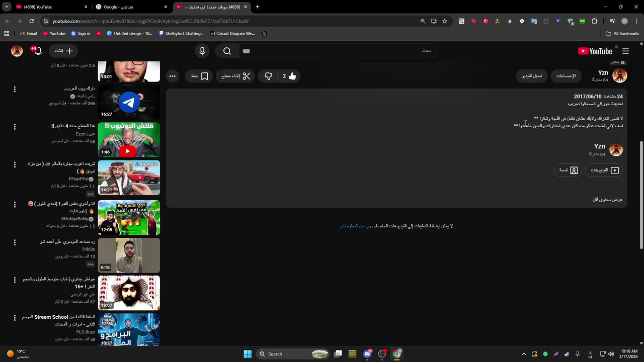Viewport: 644px width, 362px height.
Task: Open Chrome media control icon
Action: click(612, 21)
